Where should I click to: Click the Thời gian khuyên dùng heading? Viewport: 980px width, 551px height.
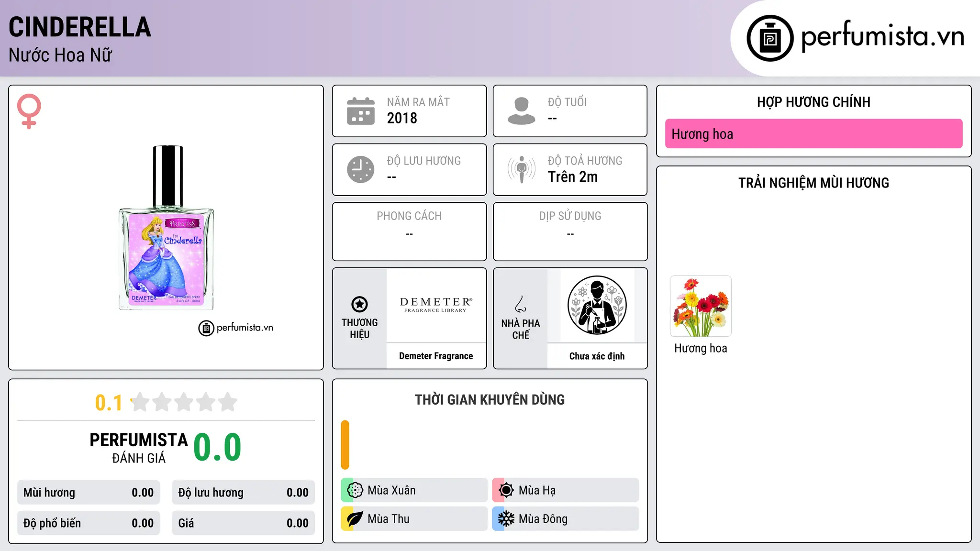pyautogui.click(x=490, y=399)
